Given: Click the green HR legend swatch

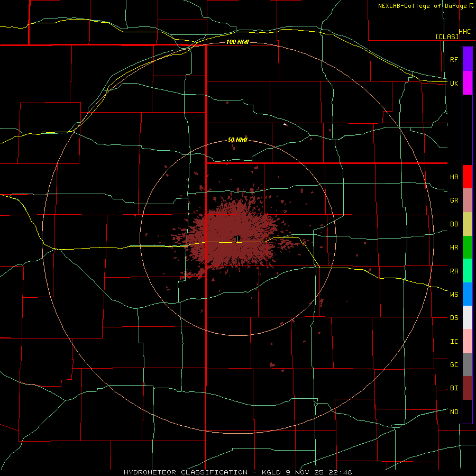Looking at the screenshot, I should click(467, 248).
